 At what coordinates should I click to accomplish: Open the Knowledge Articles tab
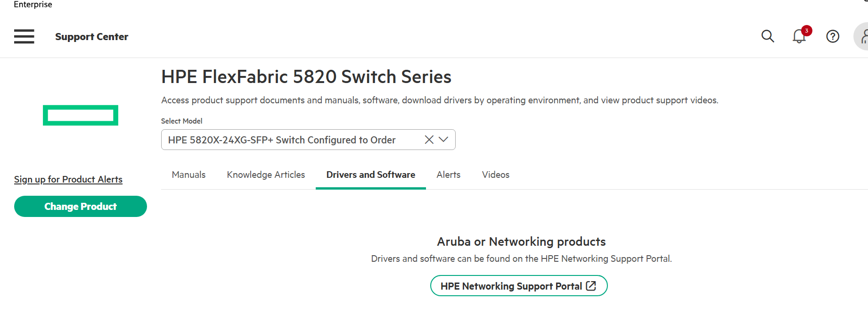(266, 175)
